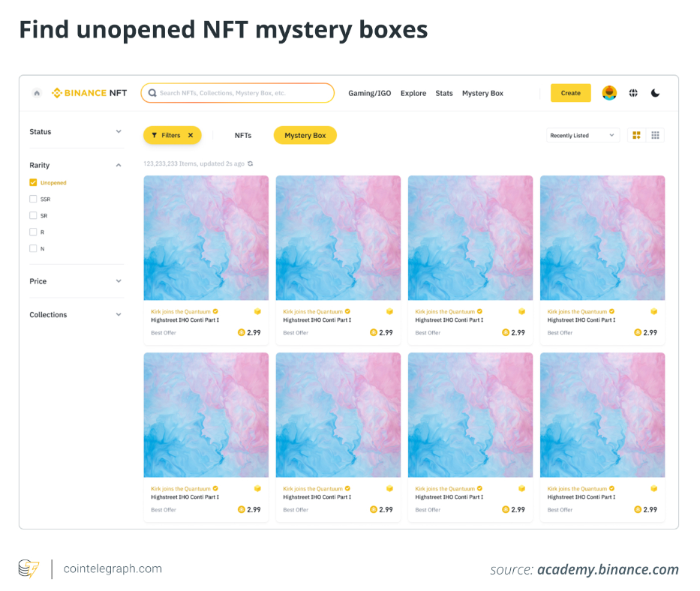This screenshot has height=591, width=700.
Task: Open the Recently Listed sort dropdown
Action: (x=583, y=136)
